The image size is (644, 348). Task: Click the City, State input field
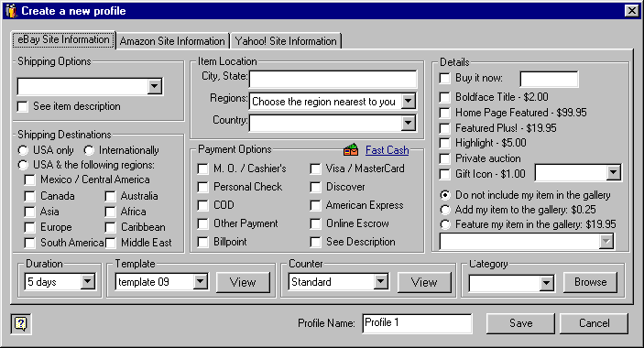point(333,79)
